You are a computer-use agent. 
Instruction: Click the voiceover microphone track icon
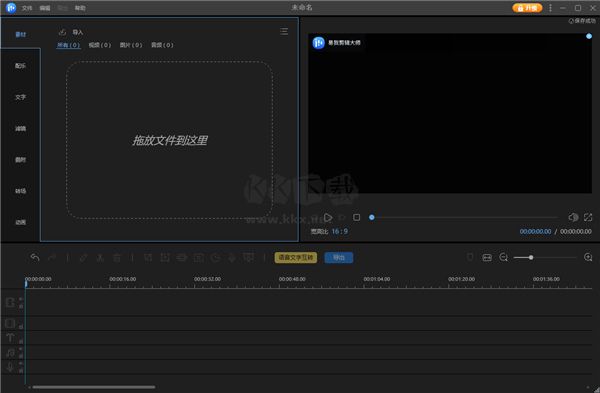click(x=10, y=367)
